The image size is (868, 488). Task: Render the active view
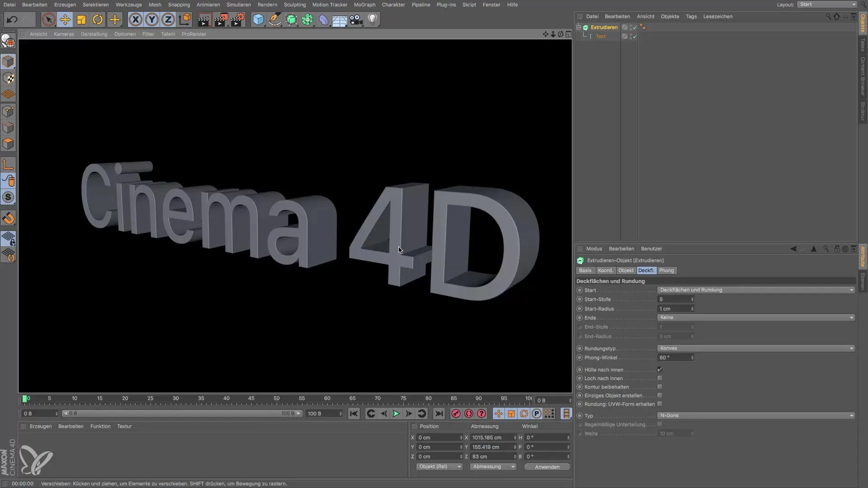204,19
